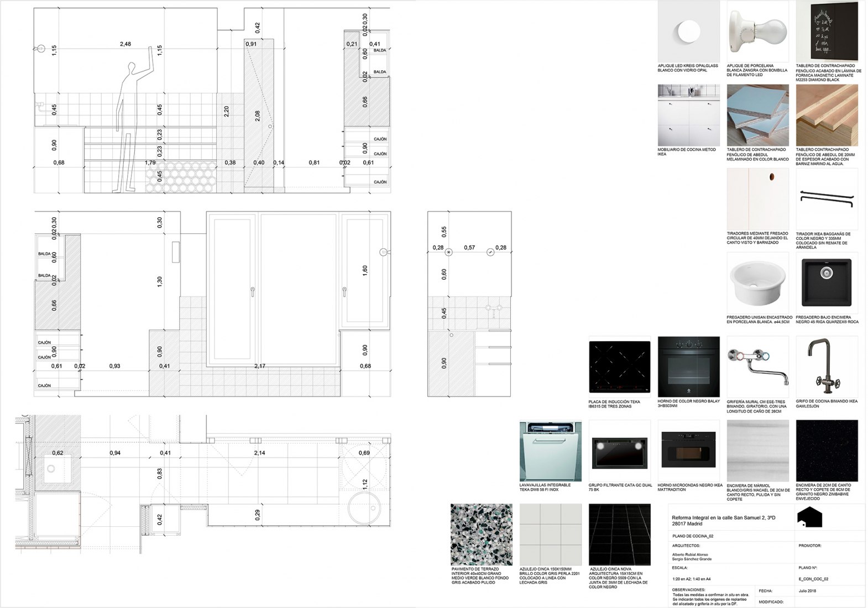Select the black magnetic laminate board photo

tap(827, 31)
